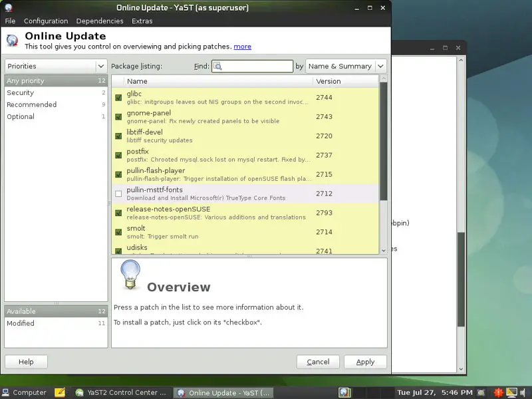Click the package list vertical scrollbar thumb
Screen dimensions: 532x399
[384, 141]
